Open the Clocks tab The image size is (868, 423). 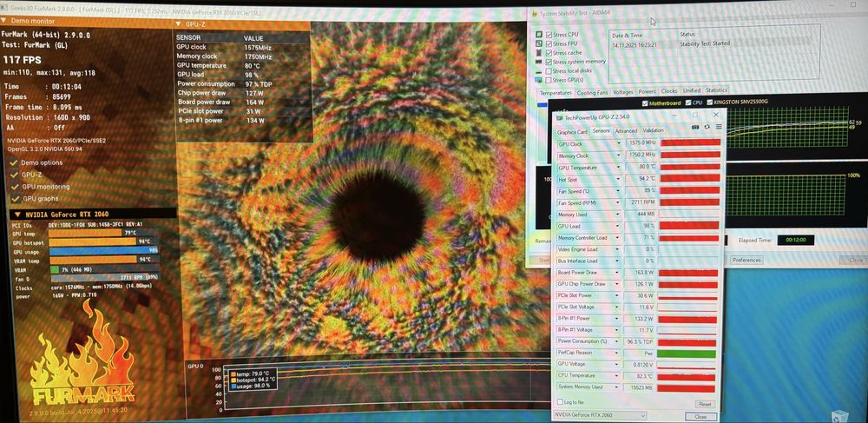tap(669, 91)
